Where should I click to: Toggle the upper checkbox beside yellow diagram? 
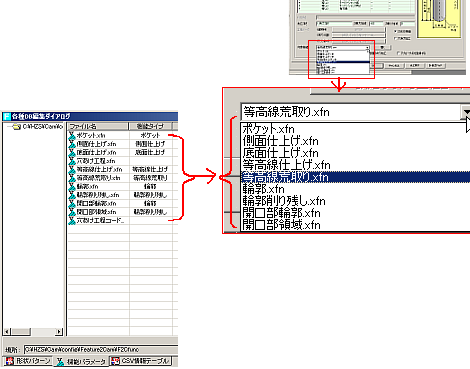(396, 31)
